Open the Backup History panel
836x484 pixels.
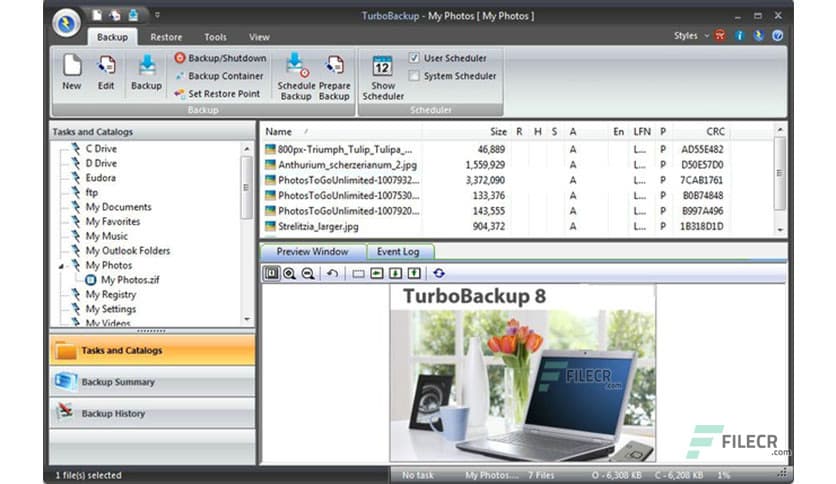[152, 413]
